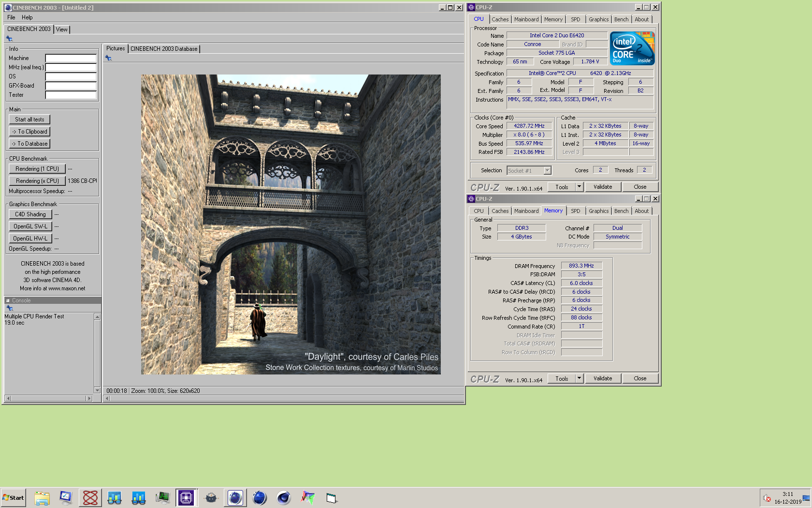This screenshot has width=812, height=508.
Task: Open the Help menu in CINEBENCH
Action: (27, 17)
